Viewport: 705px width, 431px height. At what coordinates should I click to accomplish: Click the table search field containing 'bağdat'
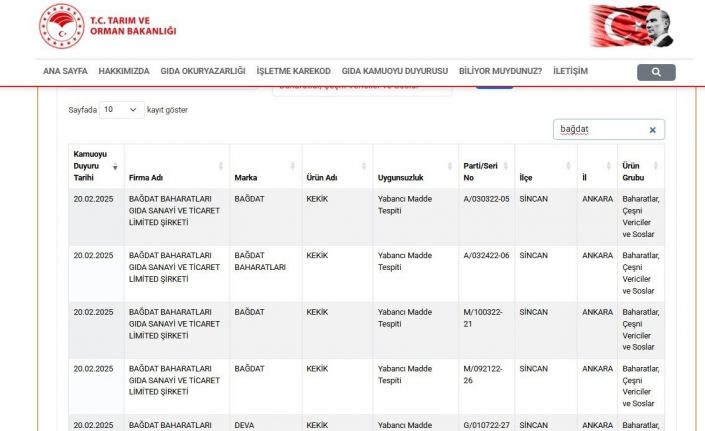click(x=600, y=130)
